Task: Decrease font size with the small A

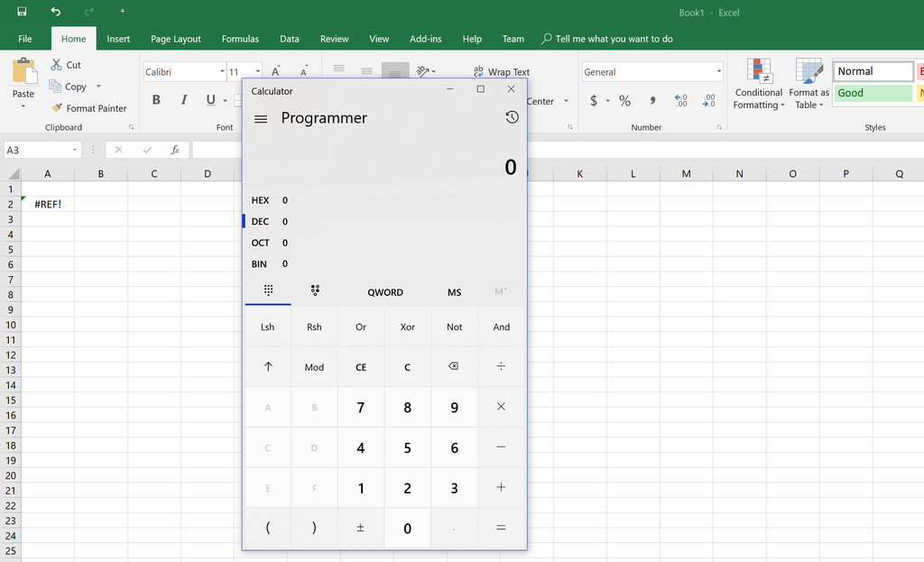Action: click(x=303, y=71)
